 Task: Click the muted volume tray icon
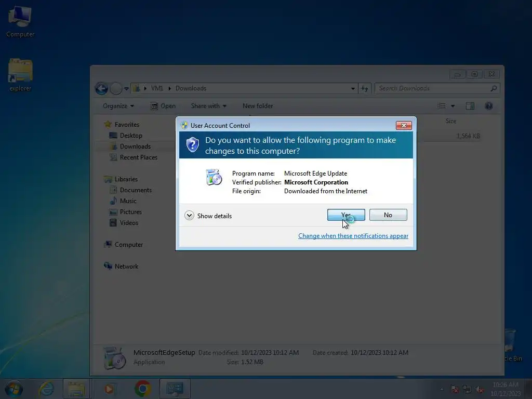click(x=479, y=390)
